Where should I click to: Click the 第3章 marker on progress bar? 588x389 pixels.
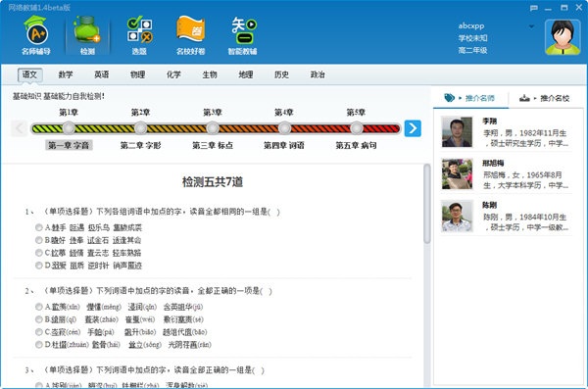pyautogui.click(x=213, y=128)
